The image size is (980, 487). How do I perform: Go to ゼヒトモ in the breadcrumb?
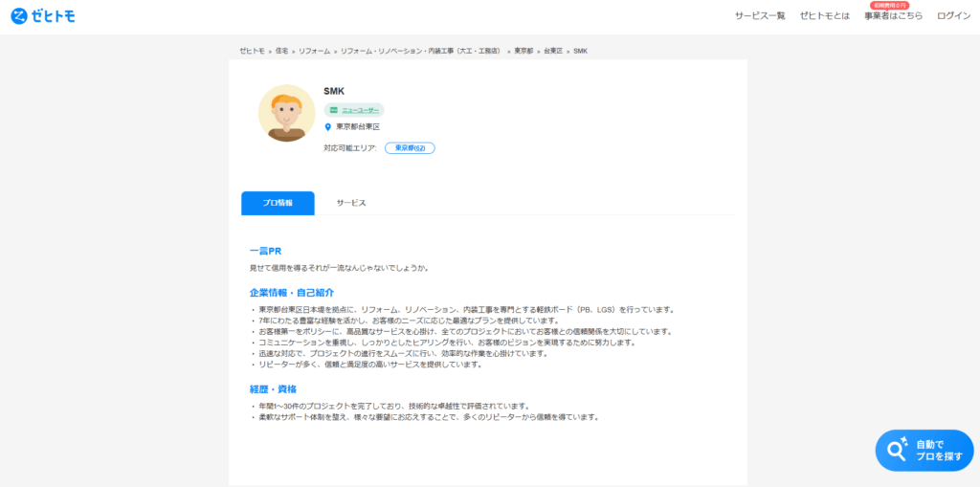click(252, 50)
